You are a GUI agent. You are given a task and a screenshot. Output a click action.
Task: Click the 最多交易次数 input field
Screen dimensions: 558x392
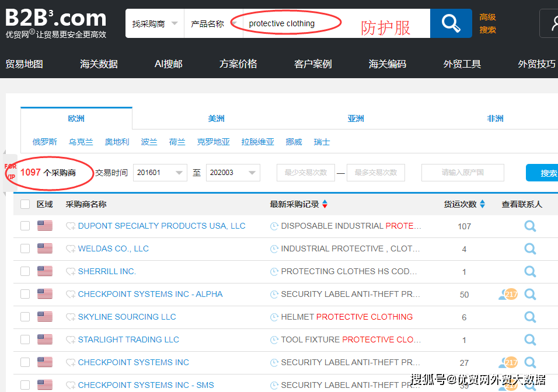tap(376, 173)
